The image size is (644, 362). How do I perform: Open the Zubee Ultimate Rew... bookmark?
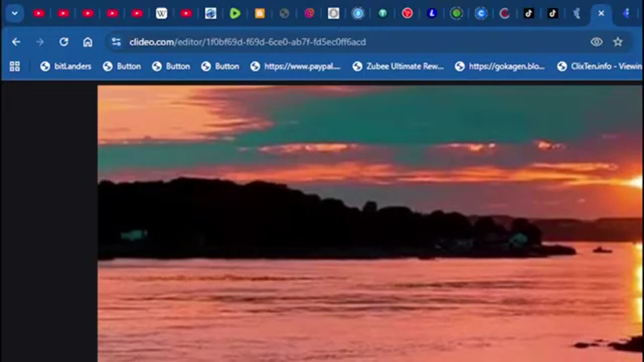398,66
